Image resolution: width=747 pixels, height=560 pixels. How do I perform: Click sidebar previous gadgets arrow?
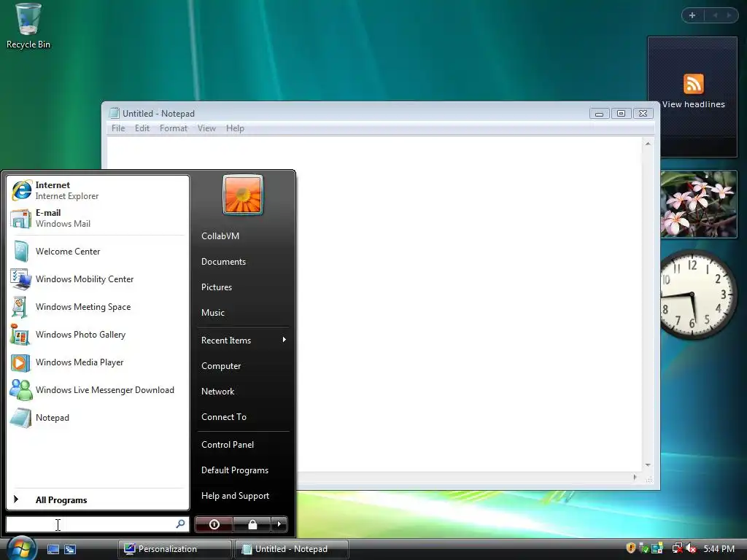pyautogui.click(x=715, y=15)
